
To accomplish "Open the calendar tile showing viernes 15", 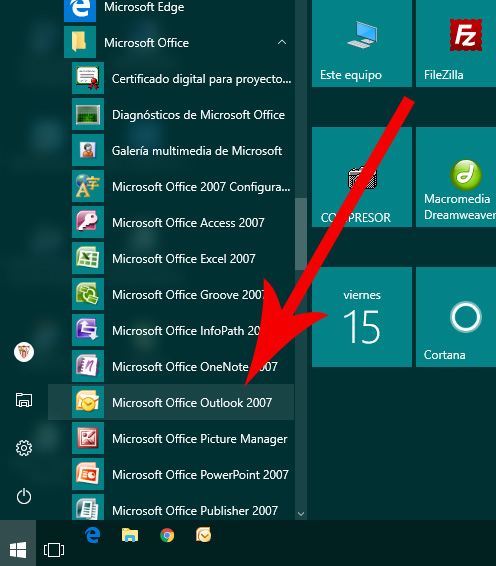I will coord(362,317).
